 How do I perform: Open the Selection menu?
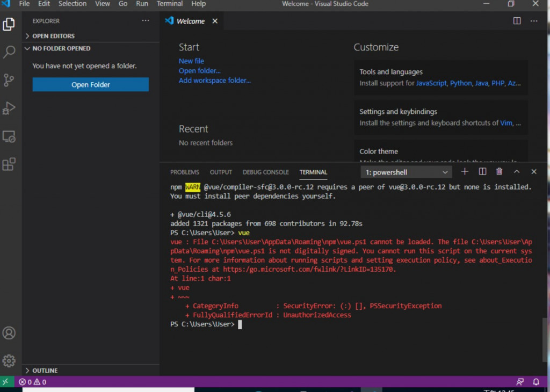(73, 4)
